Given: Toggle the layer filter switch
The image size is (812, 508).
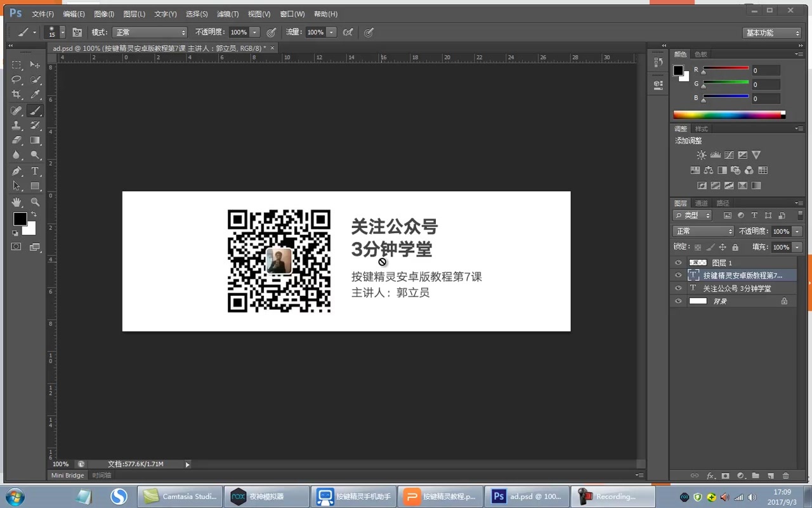Looking at the screenshot, I should (801, 215).
